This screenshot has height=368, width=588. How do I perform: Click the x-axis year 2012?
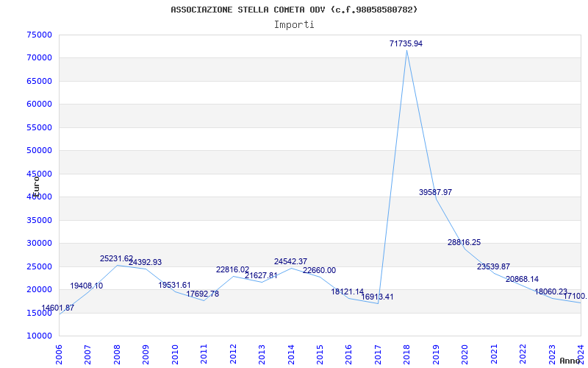pos(233,354)
